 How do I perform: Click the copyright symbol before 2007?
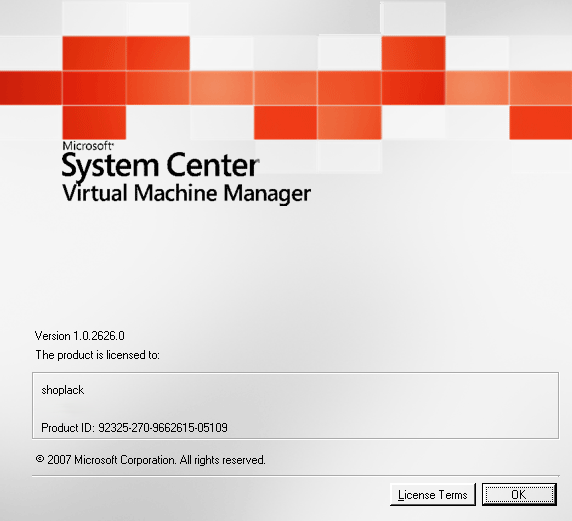tap(40, 459)
